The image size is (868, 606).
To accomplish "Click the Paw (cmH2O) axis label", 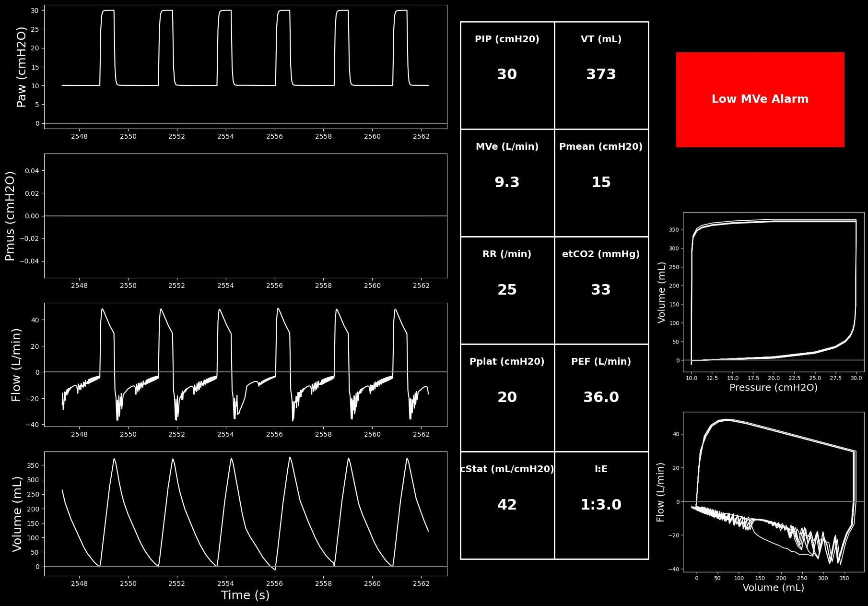I will click(x=22, y=67).
